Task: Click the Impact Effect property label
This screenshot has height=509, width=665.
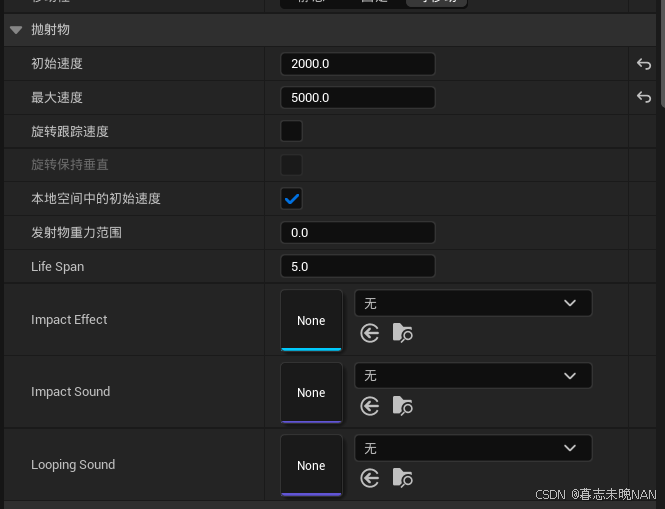Action: point(69,320)
